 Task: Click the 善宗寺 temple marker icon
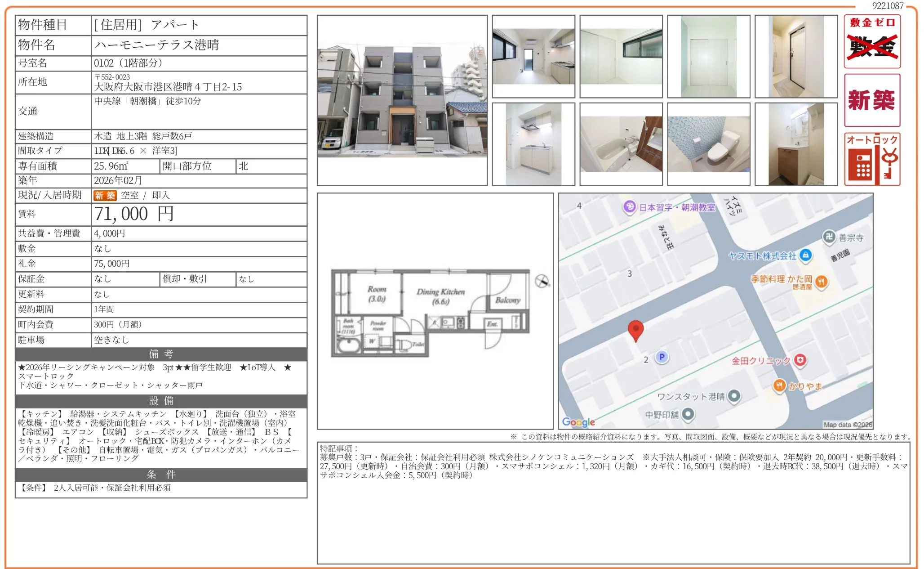pyautogui.click(x=829, y=237)
